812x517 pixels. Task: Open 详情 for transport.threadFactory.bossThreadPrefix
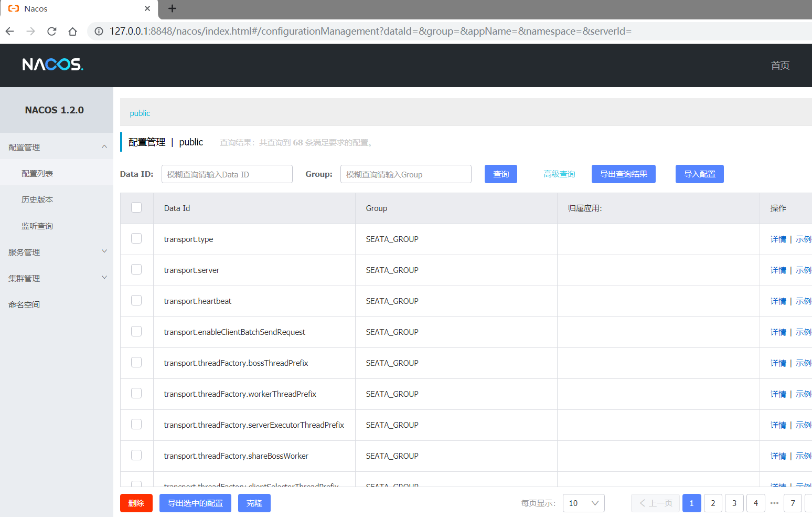coord(778,363)
